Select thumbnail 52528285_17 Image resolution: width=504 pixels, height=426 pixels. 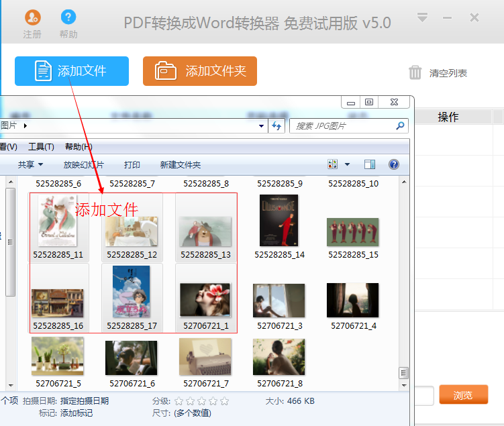tap(132, 292)
